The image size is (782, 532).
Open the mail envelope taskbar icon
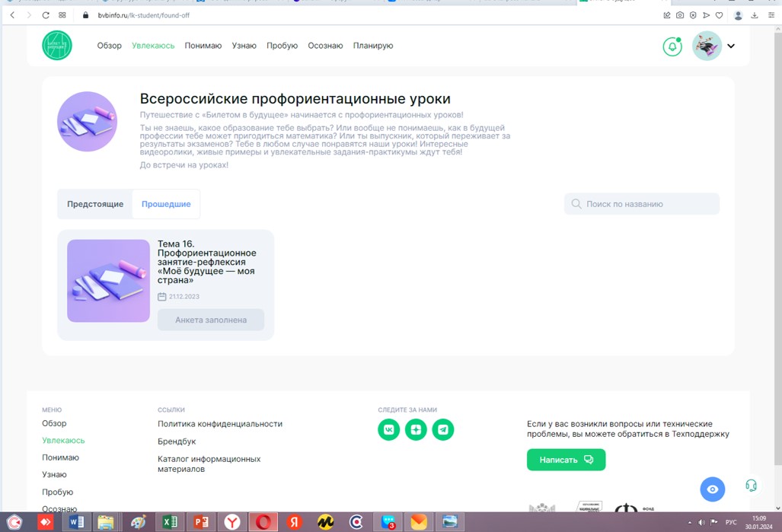419,522
